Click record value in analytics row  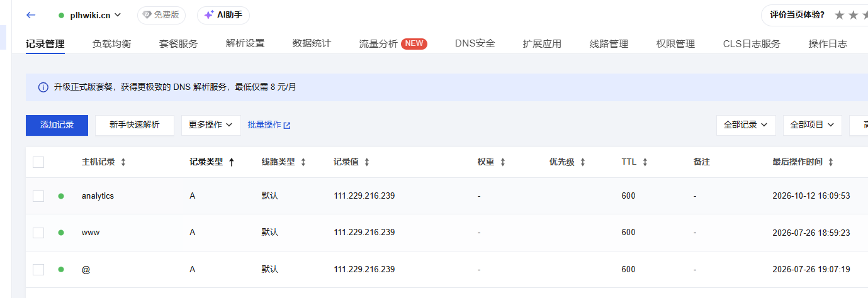pos(364,196)
